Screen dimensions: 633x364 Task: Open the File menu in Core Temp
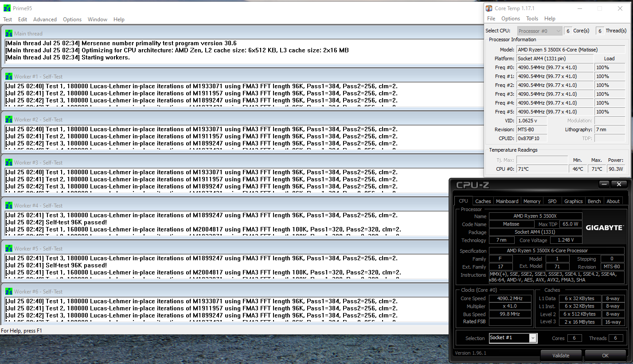491,19
